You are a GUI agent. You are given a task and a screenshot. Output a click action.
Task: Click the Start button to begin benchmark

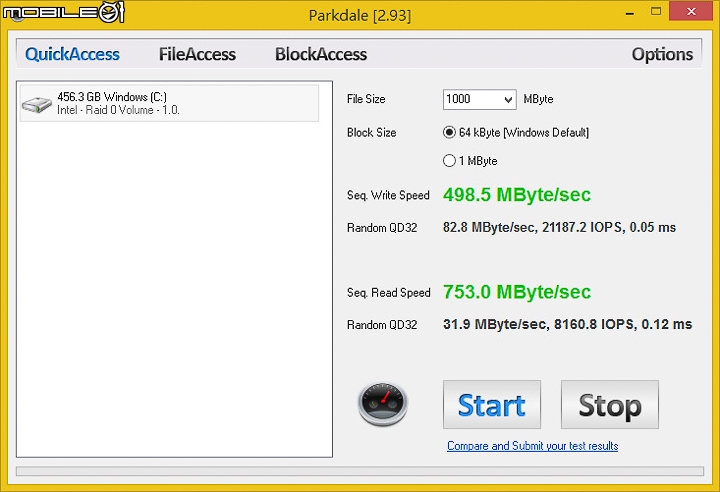tap(492, 404)
